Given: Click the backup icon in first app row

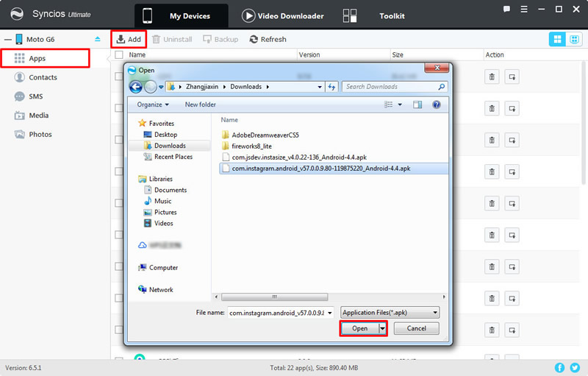Looking at the screenshot, I should click(x=512, y=77).
